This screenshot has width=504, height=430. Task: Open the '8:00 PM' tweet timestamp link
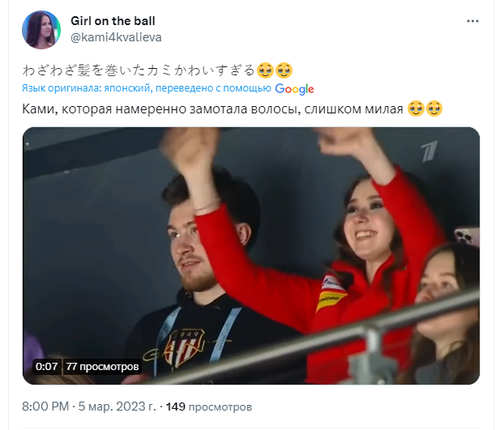(x=45, y=407)
